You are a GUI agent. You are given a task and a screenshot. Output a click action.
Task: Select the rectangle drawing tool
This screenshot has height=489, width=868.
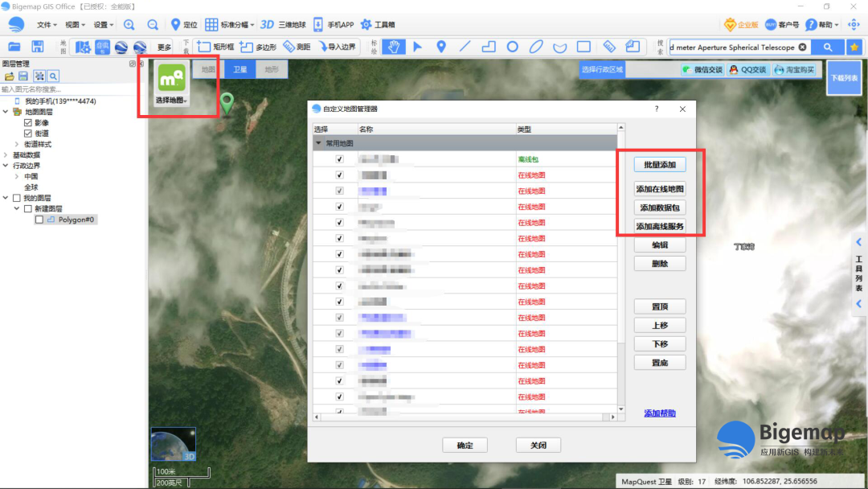coord(583,47)
